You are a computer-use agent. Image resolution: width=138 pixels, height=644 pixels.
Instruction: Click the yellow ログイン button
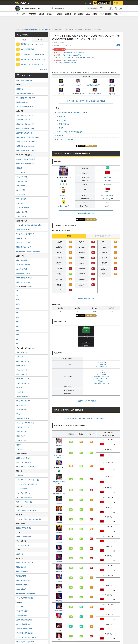(x=118, y=3)
